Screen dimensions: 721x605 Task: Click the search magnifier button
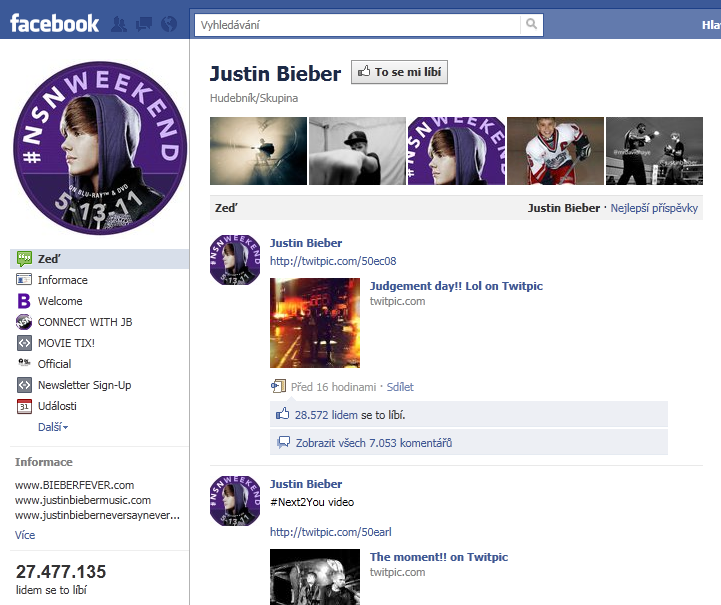coord(531,24)
